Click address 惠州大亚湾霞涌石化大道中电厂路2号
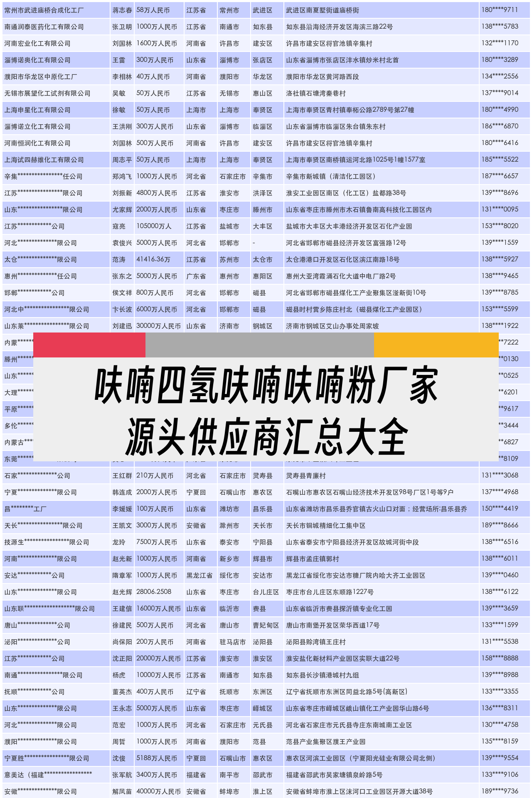532x798 pixels. (x=341, y=276)
